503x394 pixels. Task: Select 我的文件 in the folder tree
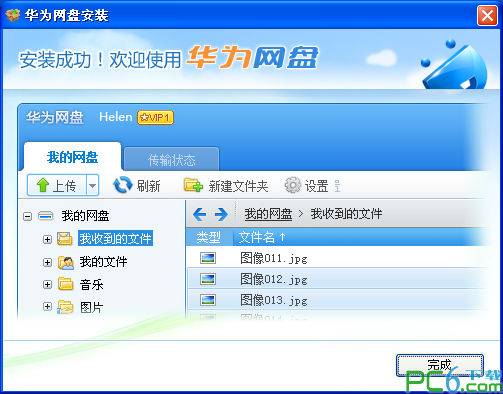click(x=103, y=262)
